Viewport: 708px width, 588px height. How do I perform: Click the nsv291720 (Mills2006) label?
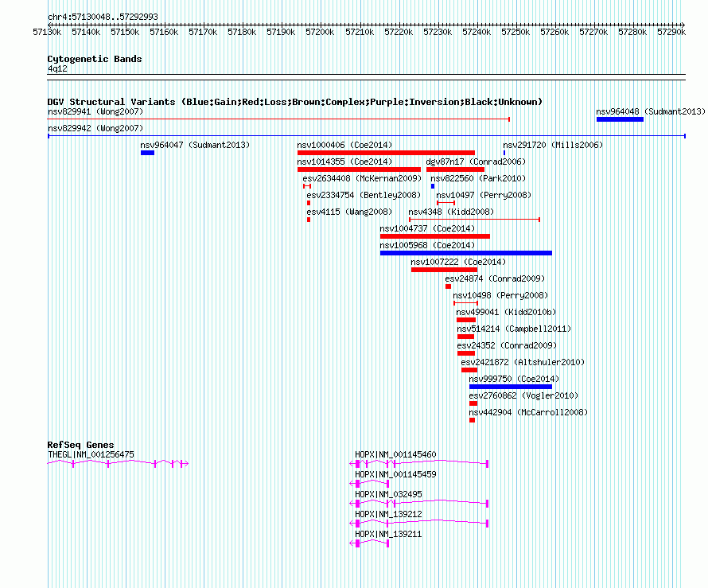(x=553, y=145)
